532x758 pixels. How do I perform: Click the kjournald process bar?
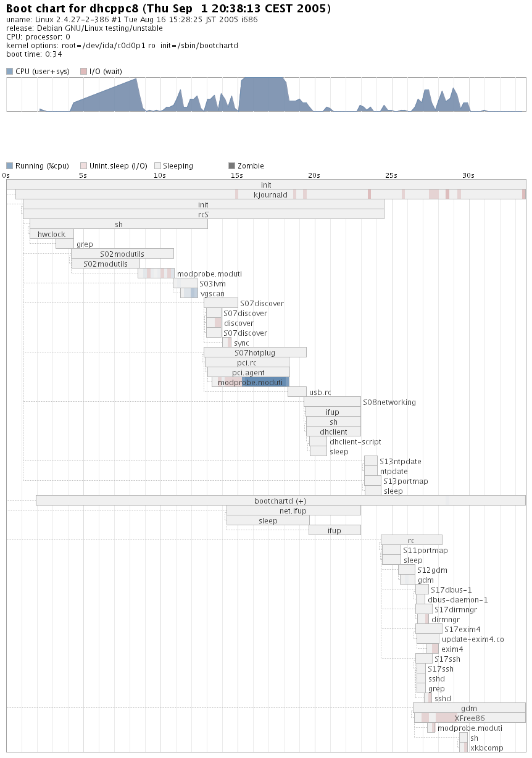click(270, 194)
